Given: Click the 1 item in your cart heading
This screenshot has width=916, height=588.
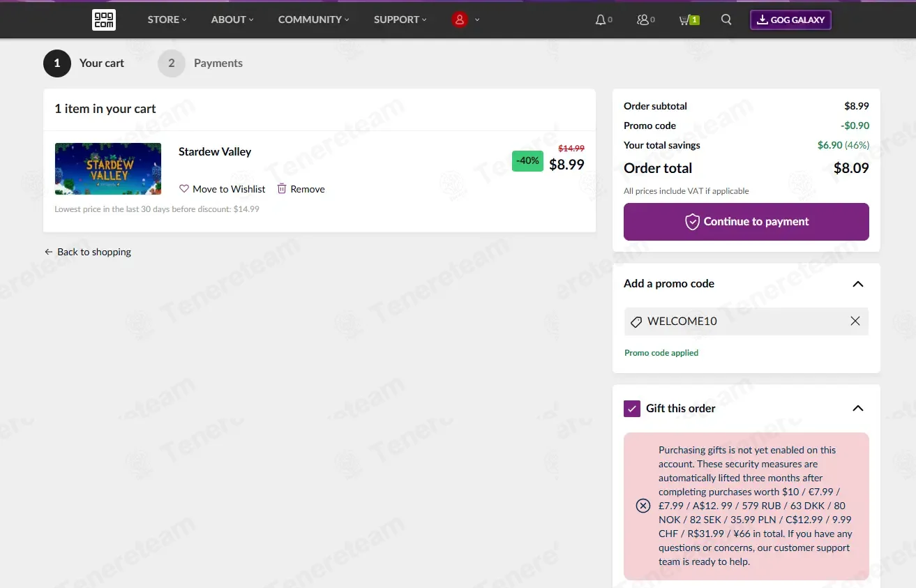Looking at the screenshot, I should 105,109.
